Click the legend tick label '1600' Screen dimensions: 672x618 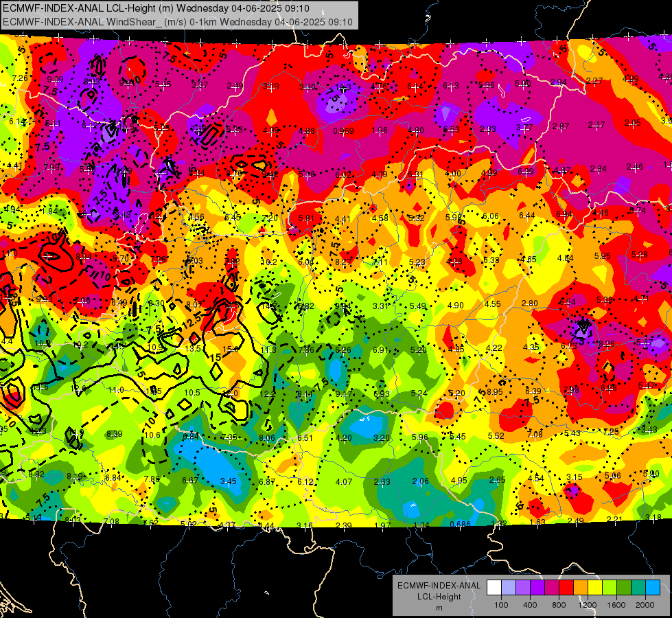[x=616, y=605]
